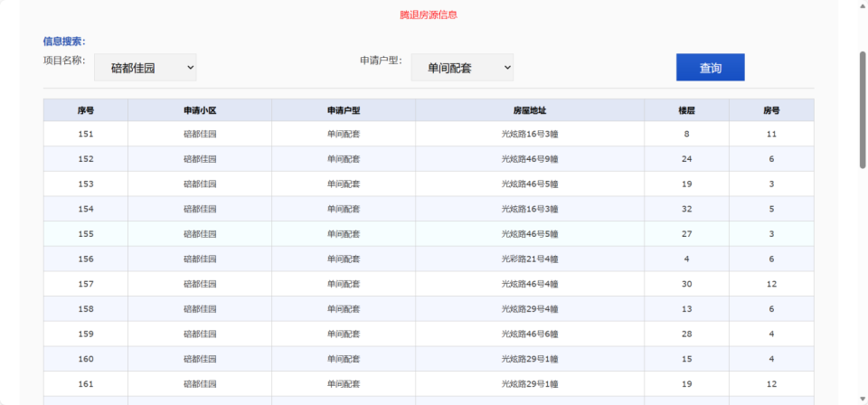This screenshot has width=868, height=405.
Task: Click address 光炫路46号5幢 in row 153
Action: click(530, 184)
